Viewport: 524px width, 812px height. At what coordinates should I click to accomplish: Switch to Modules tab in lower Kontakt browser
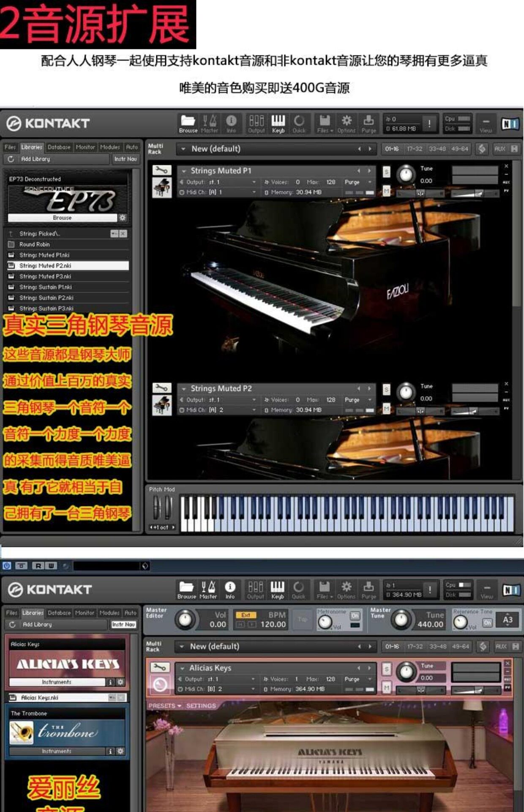tap(109, 613)
